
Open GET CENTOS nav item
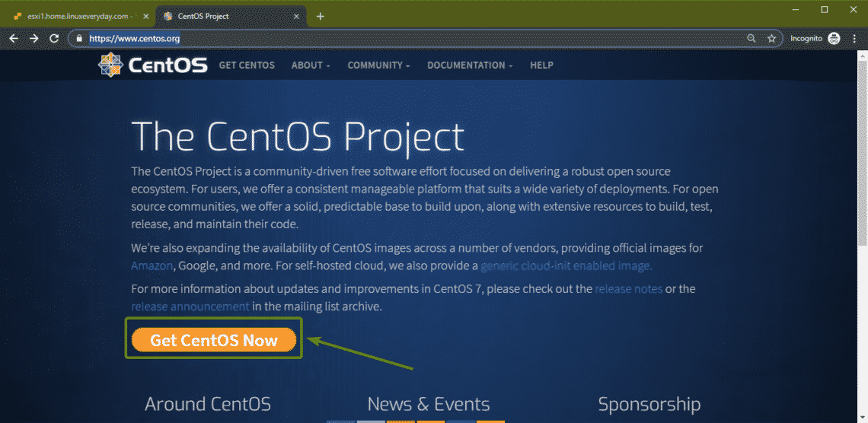[x=247, y=65]
